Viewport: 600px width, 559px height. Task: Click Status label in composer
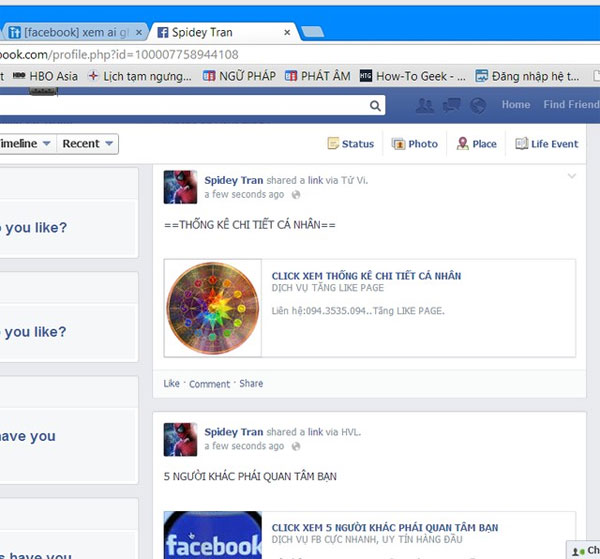point(358,144)
